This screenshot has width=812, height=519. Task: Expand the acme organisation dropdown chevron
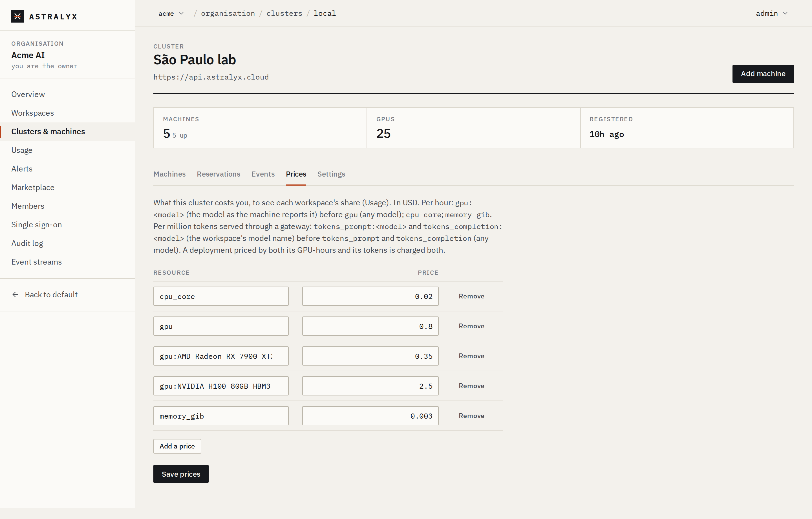pos(181,14)
